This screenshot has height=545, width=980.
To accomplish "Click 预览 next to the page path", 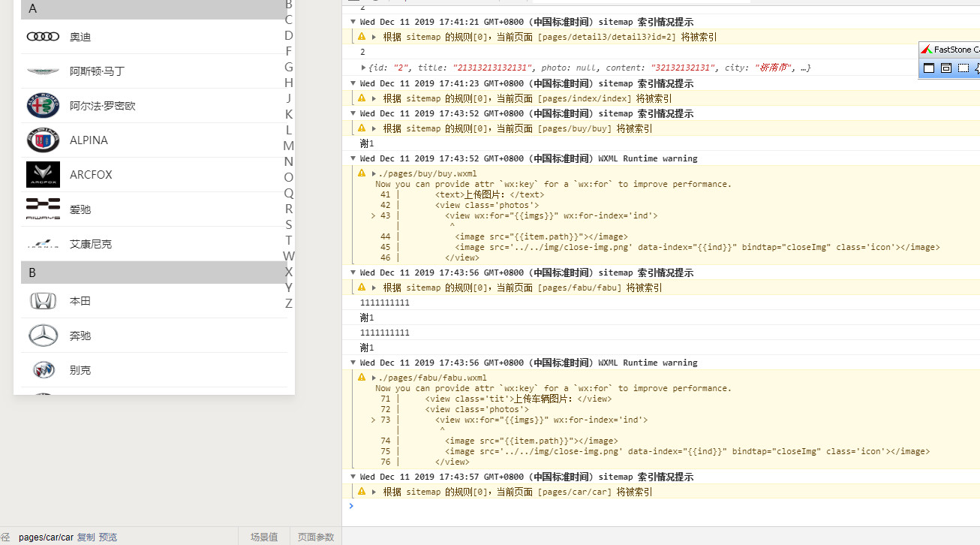I will (108, 537).
